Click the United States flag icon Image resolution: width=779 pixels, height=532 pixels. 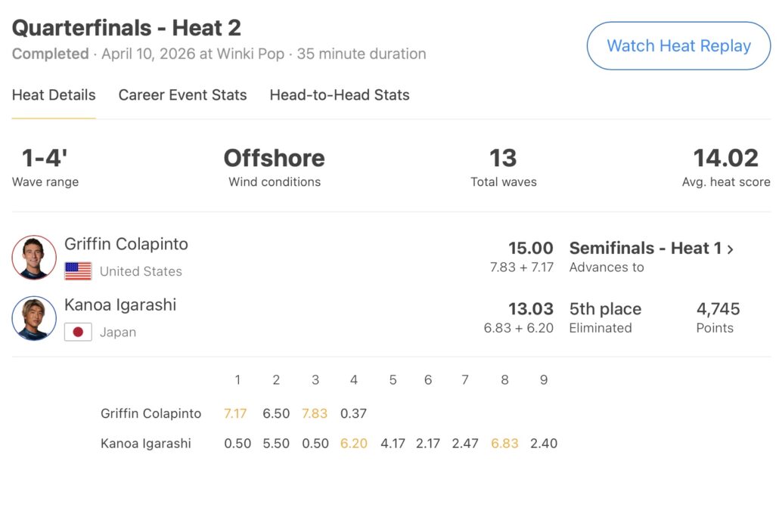click(x=78, y=271)
